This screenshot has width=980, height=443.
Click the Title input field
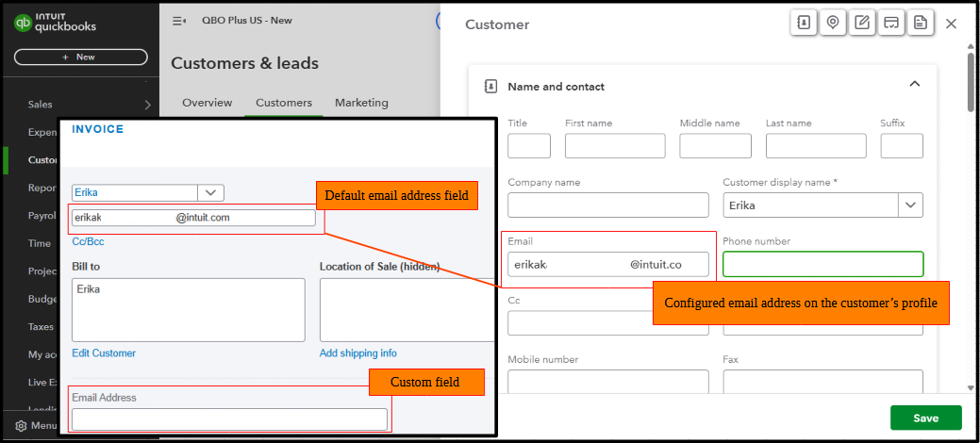coord(529,145)
